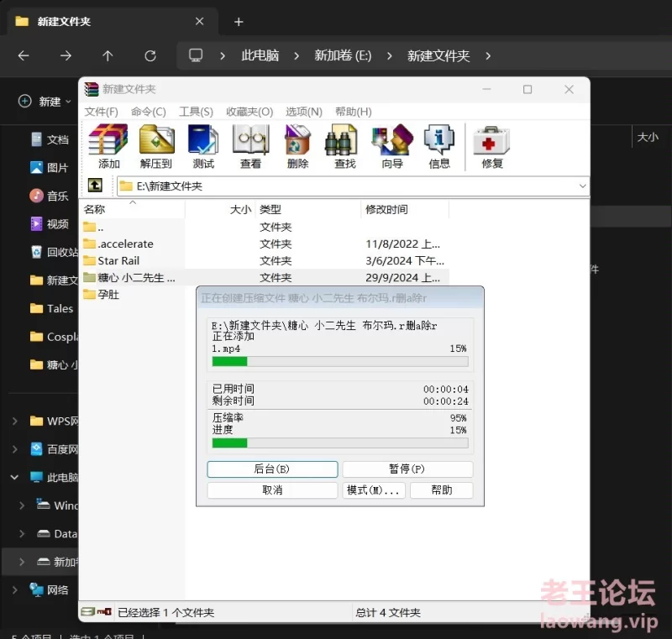Launch the 向导 (Wizard) tool
This screenshot has width=672, height=639.
(x=392, y=146)
